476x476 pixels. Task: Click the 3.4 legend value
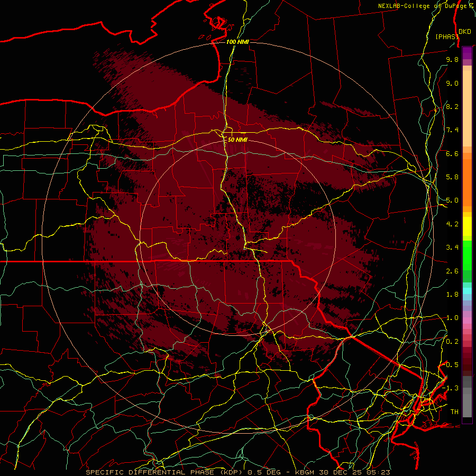click(x=452, y=248)
